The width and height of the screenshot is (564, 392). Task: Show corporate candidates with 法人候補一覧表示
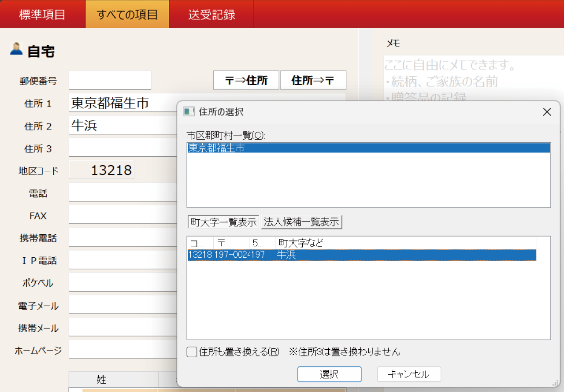click(301, 222)
